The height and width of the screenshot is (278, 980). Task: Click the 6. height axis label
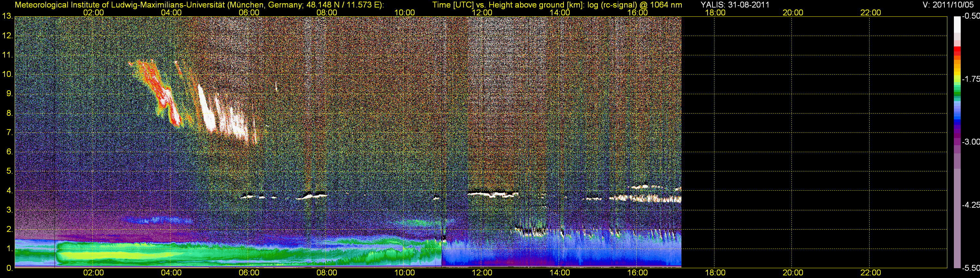pos(9,152)
